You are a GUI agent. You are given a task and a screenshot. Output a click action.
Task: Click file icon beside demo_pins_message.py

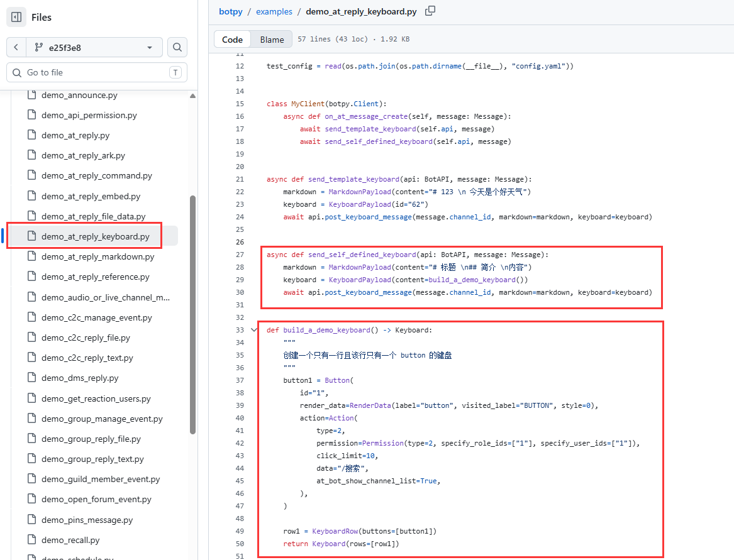(32, 519)
